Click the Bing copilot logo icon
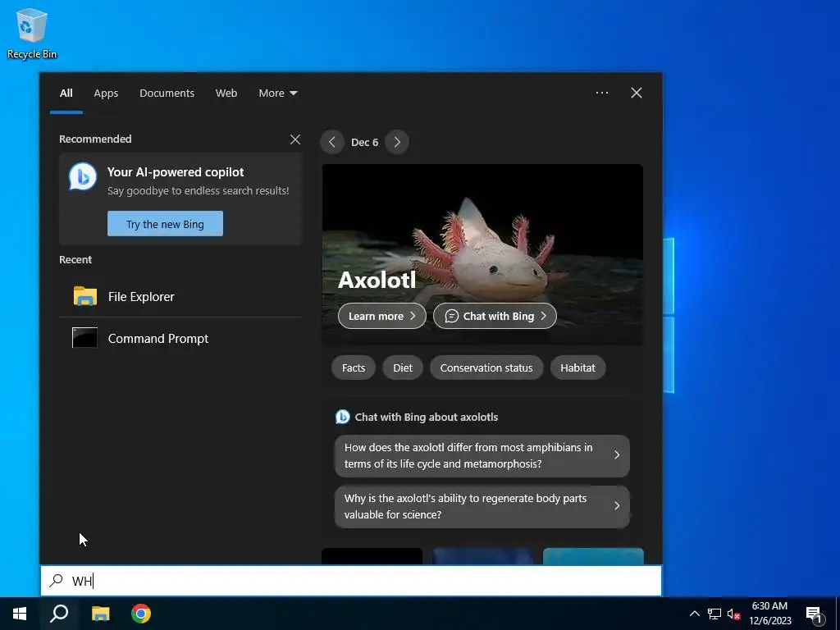The image size is (840, 630). click(x=83, y=176)
